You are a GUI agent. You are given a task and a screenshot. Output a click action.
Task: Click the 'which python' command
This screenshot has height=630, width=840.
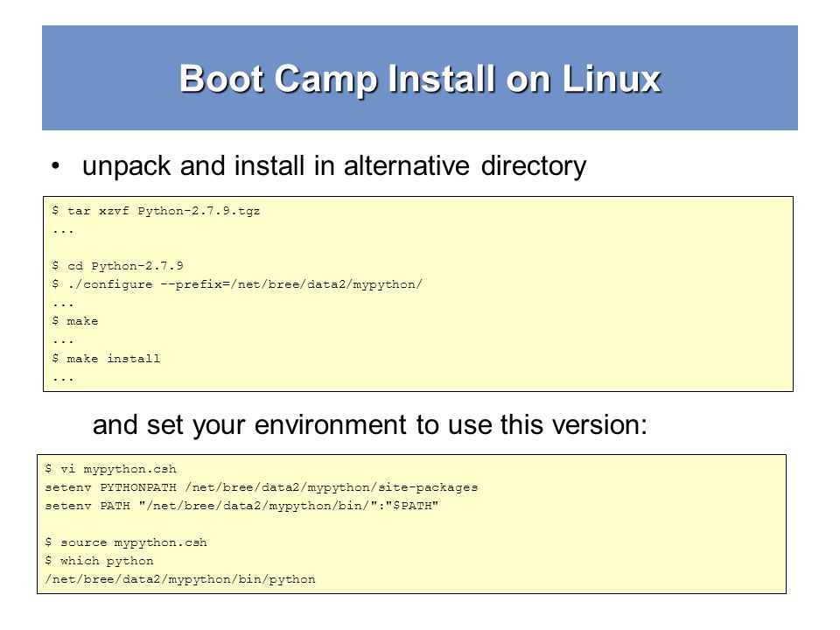[x=99, y=561]
